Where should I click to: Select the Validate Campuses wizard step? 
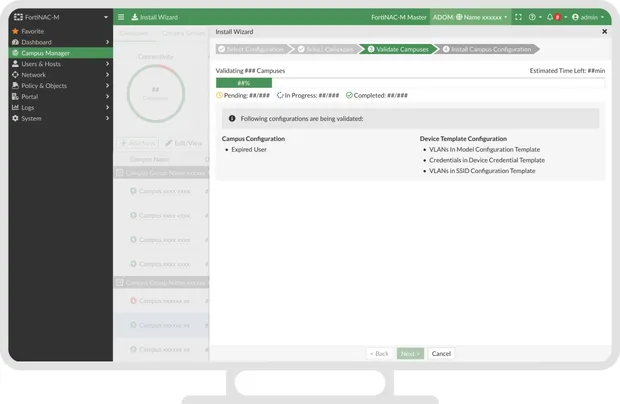(399, 49)
